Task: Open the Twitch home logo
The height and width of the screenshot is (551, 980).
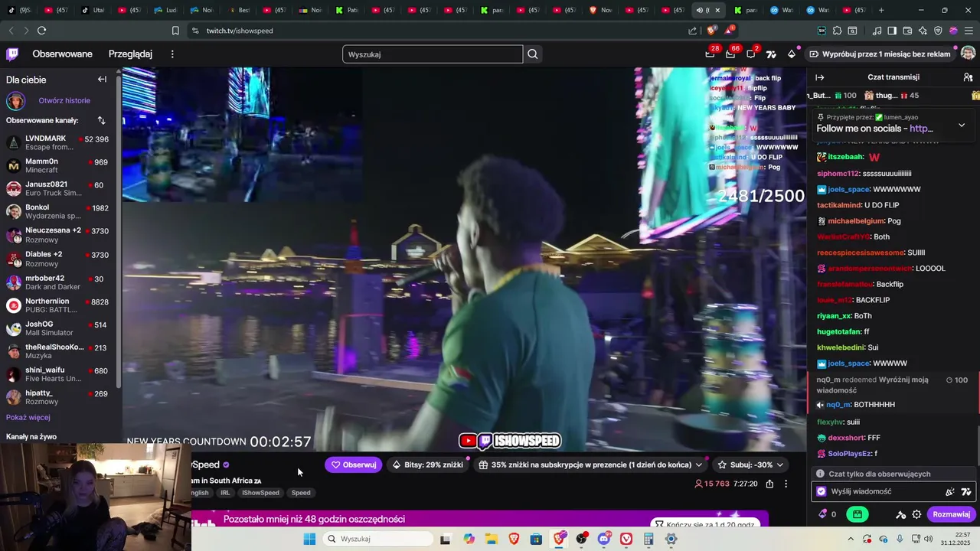Action: coord(12,54)
